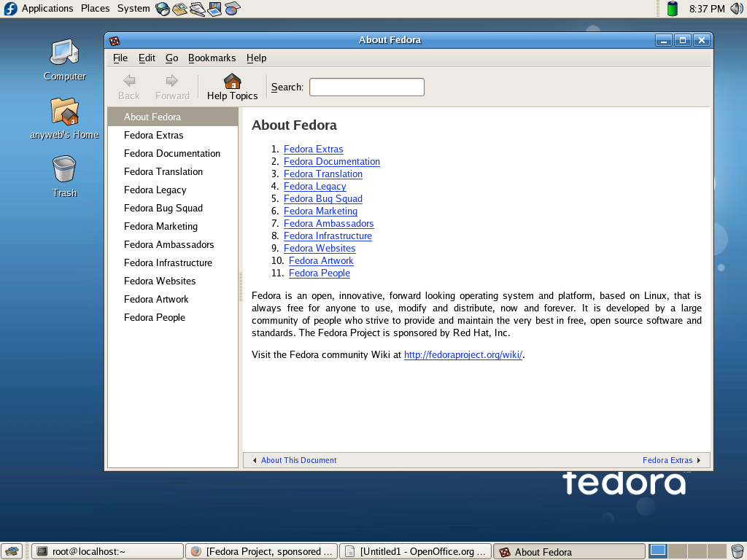Open the volume control speaker icon

click(737, 9)
